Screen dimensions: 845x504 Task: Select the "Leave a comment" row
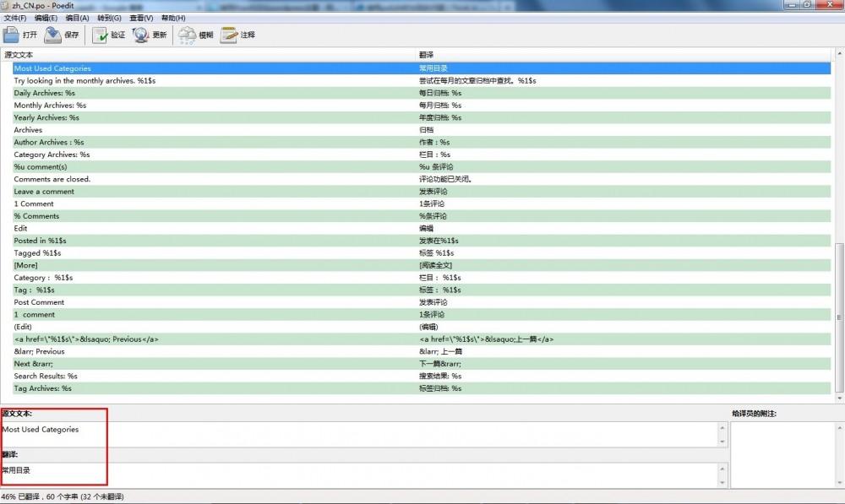[44, 192]
